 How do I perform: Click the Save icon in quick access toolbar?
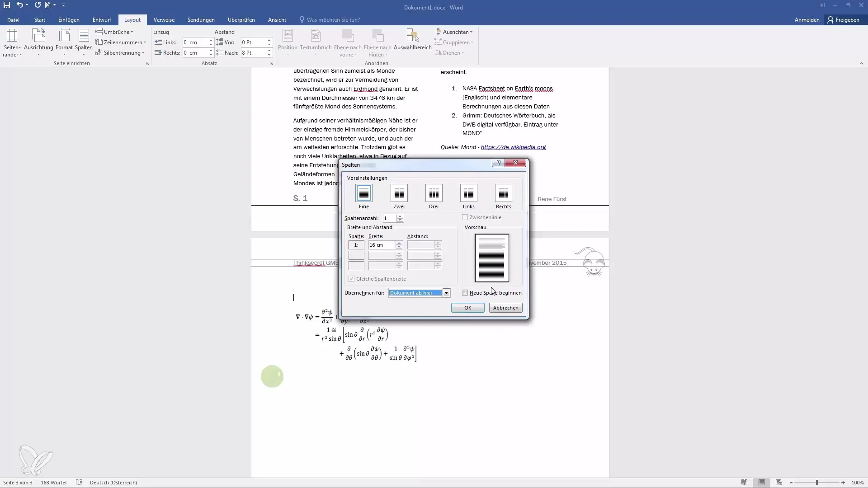(7, 5)
